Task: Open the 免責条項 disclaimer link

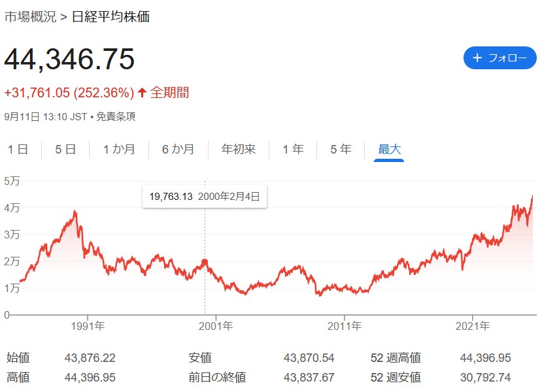Action: click(x=116, y=117)
